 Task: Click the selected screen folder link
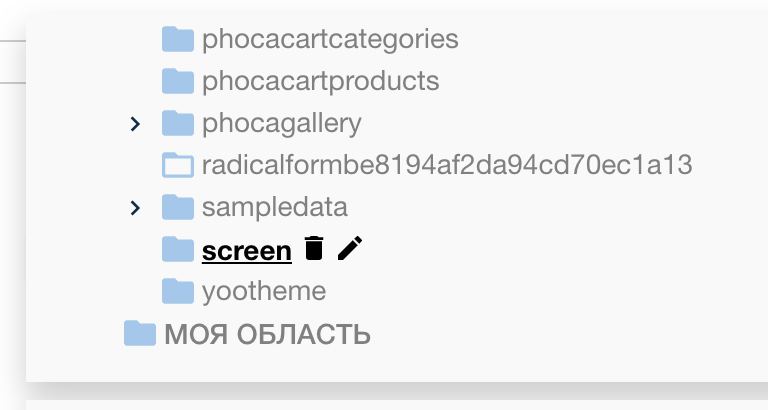click(246, 250)
